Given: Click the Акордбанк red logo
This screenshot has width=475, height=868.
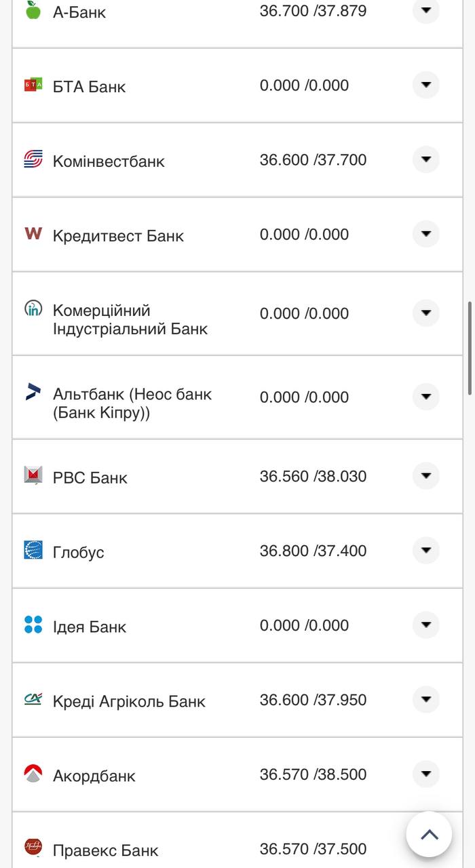Looking at the screenshot, I should pyautogui.click(x=33, y=774).
